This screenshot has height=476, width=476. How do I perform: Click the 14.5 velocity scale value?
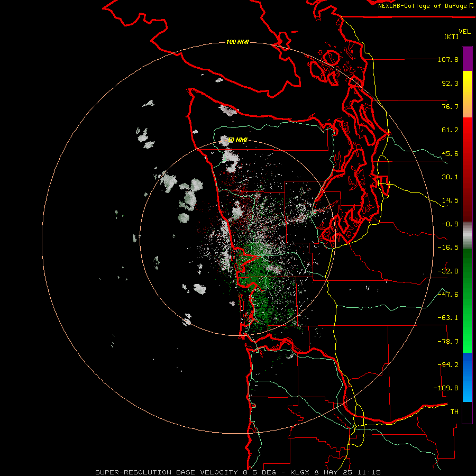[450, 200]
